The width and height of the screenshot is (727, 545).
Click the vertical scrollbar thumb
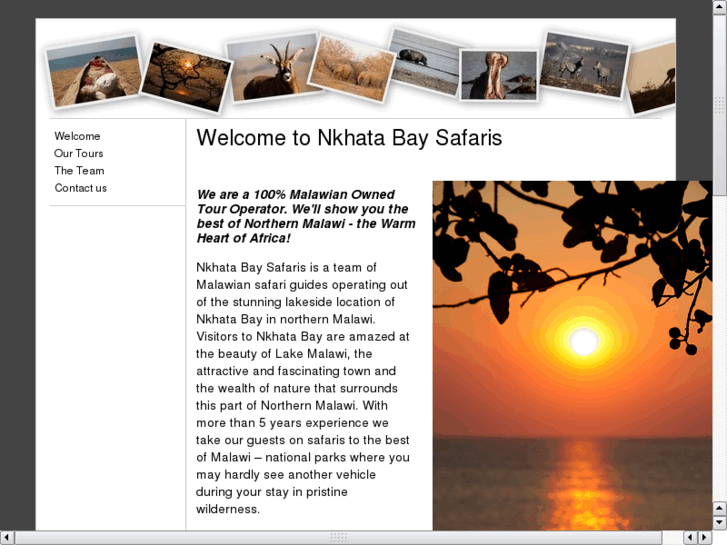pyautogui.click(x=720, y=105)
